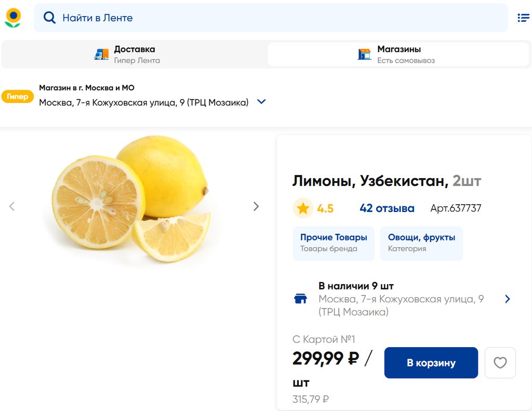The height and width of the screenshot is (411, 532).
Task: Click the delivery truck icon
Action: pos(101,54)
